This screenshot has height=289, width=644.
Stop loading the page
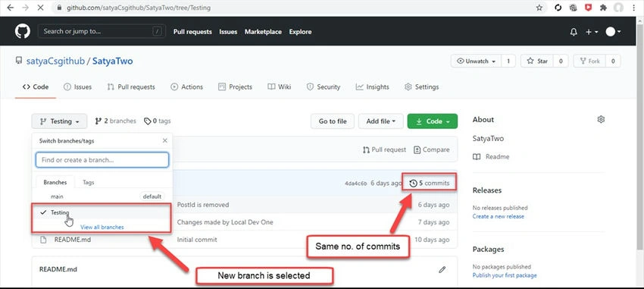40,8
